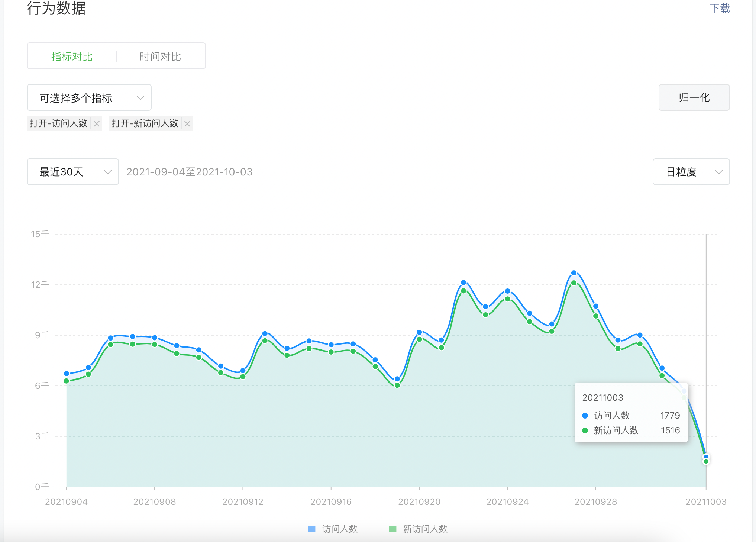Click the blue data point at 20210904
This screenshot has width=756, height=542.
point(67,374)
